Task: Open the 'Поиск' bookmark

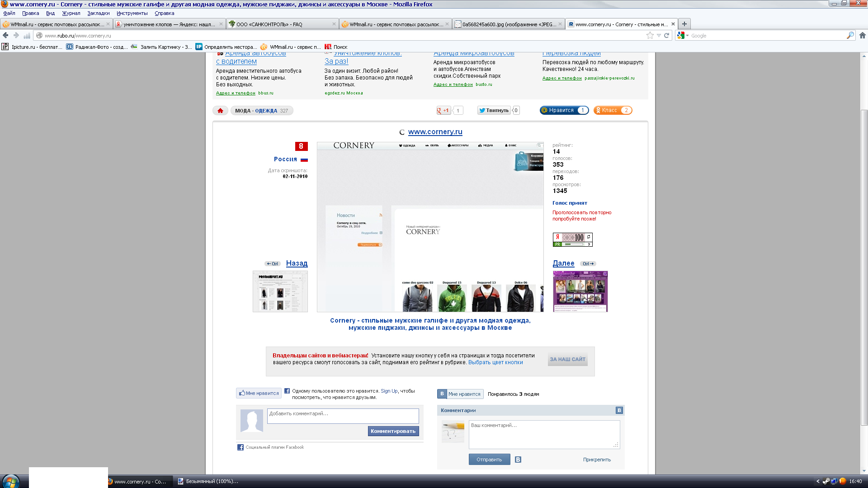Action: click(336, 47)
